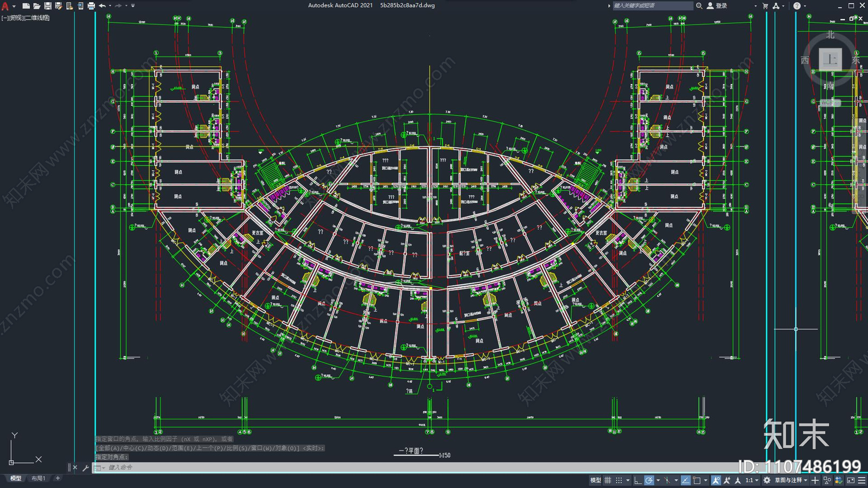Open status bar customization menu icon
The image size is (868, 488).
pos(861,480)
